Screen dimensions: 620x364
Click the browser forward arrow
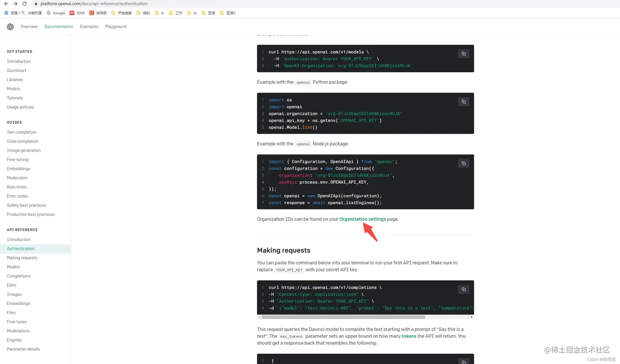pyautogui.click(x=15, y=4)
